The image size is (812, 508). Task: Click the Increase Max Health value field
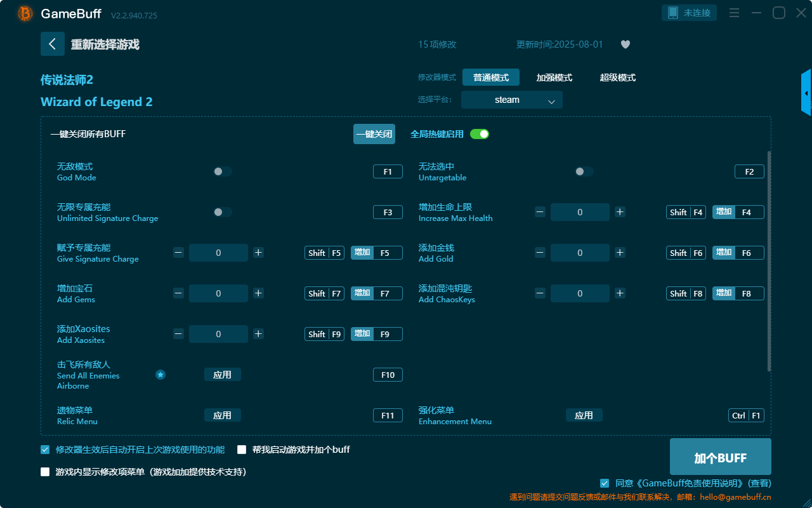[580, 212]
